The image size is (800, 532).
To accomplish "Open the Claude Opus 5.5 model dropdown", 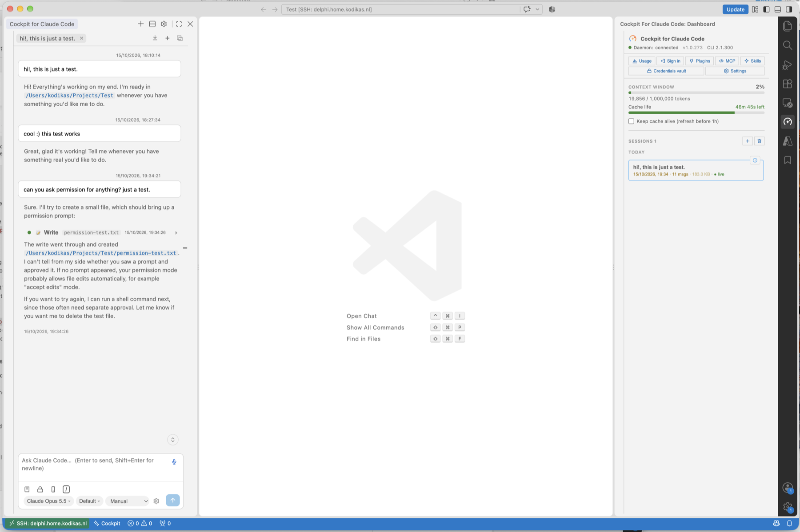I will (x=48, y=501).
